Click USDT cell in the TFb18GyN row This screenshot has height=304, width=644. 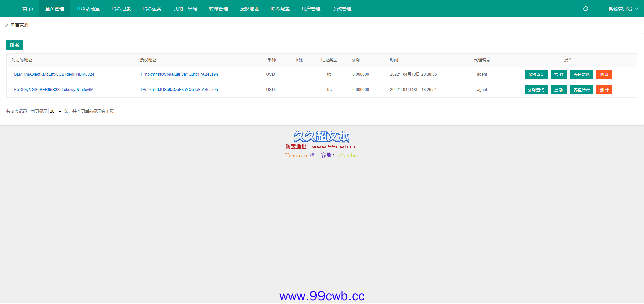272,90
